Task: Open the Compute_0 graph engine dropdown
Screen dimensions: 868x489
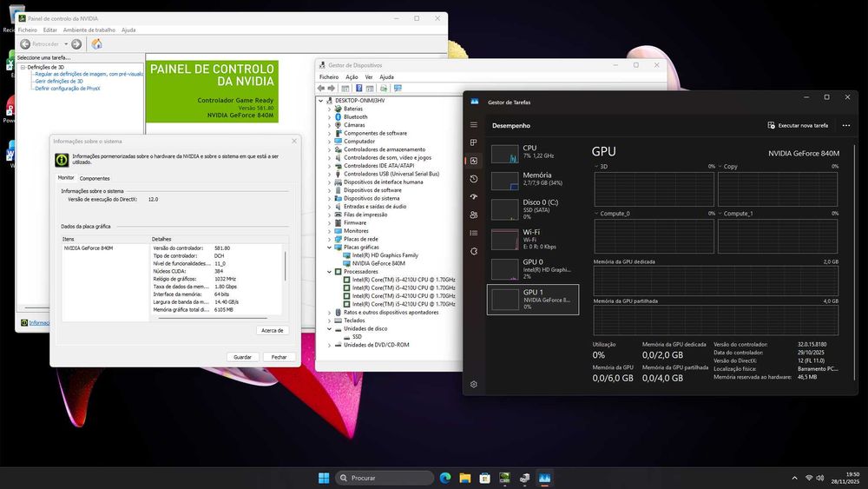Action: coord(596,213)
